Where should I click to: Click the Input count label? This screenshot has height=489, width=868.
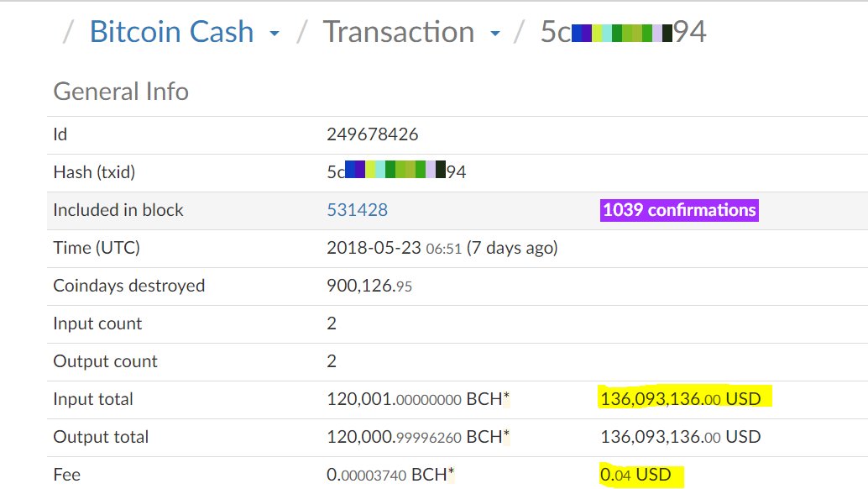point(97,323)
